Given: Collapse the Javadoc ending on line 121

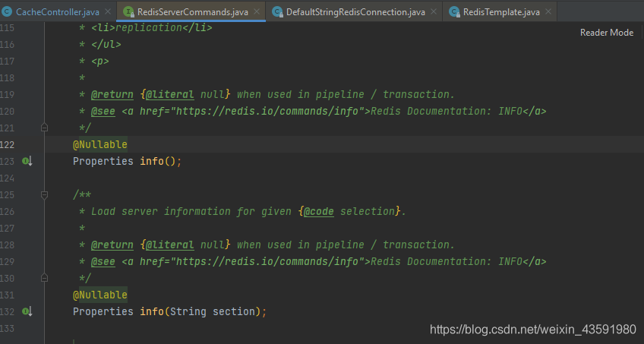Looking at the screenshot, I should click(44, 128).
